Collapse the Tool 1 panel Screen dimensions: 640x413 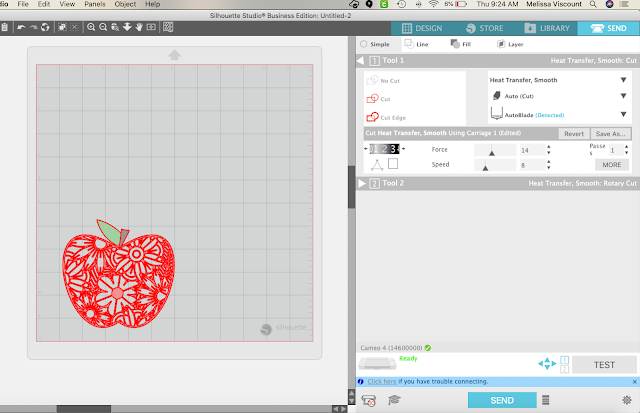[360, 60]
